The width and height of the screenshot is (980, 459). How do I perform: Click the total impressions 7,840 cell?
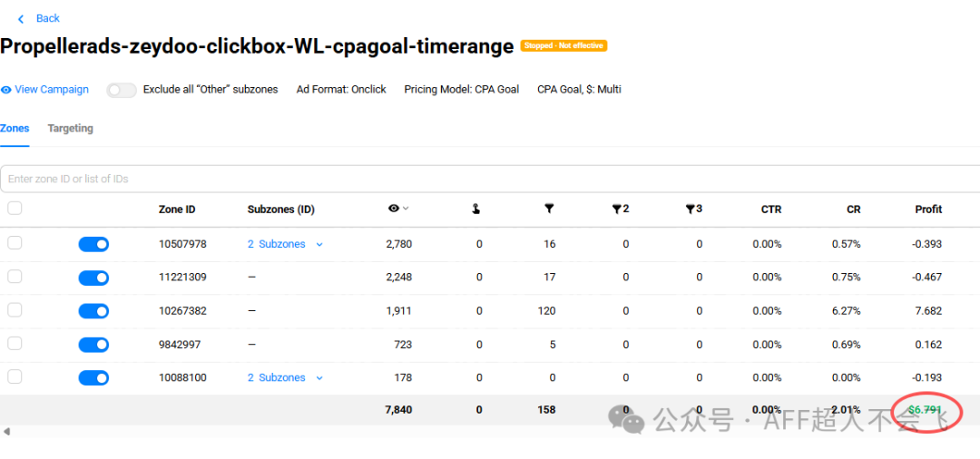(398, 410)
